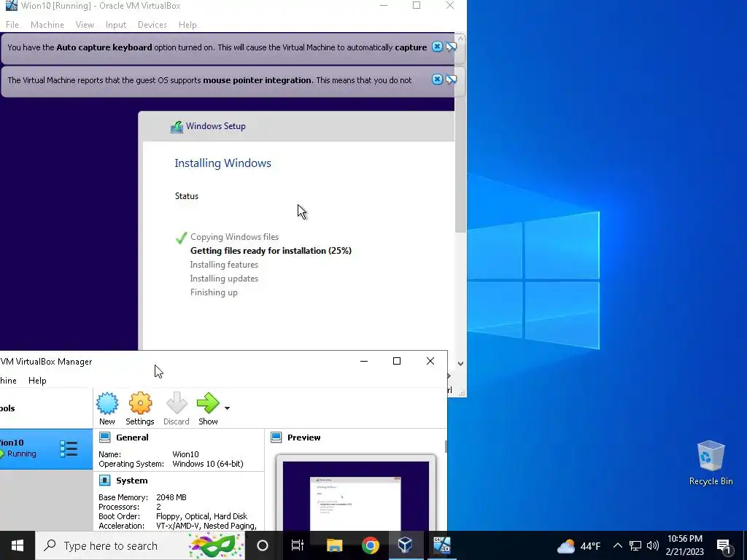Switch to the Wion10 VM taskbar icon
Screen dimensions: 747x560
[x=441, y=545]
